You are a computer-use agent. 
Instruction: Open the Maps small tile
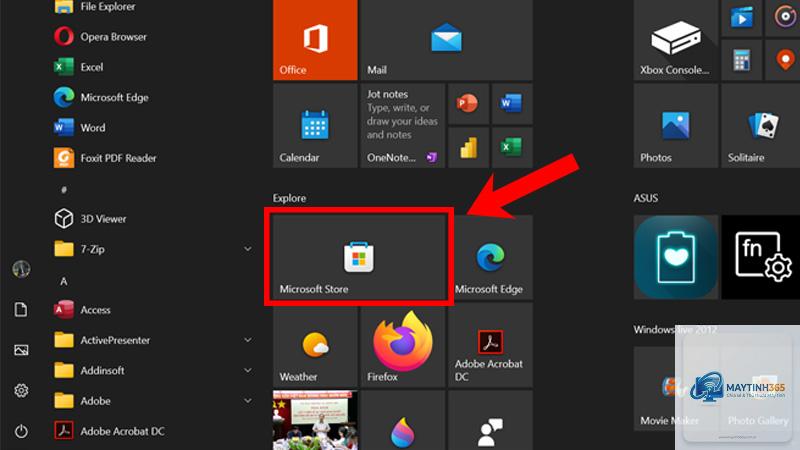[783, 60]
